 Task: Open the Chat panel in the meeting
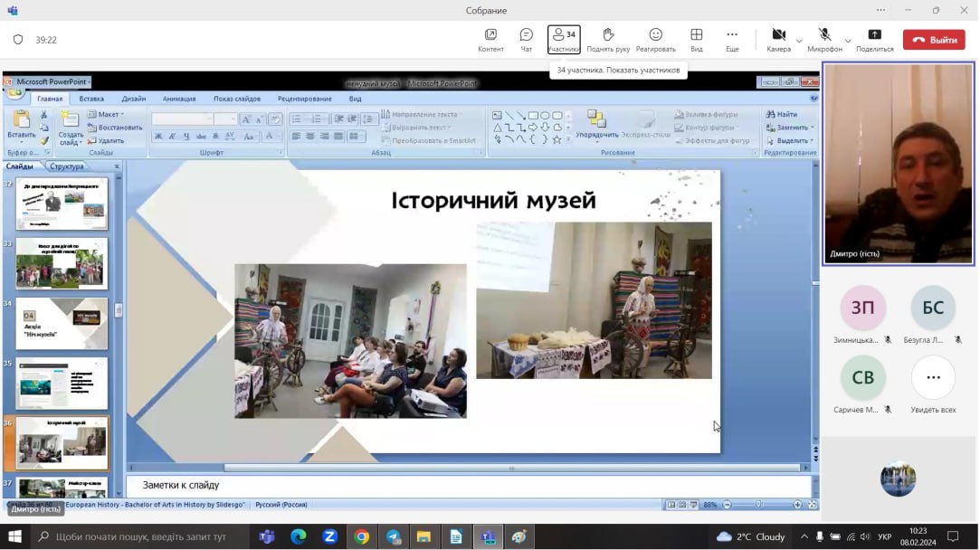pos(526,39)
